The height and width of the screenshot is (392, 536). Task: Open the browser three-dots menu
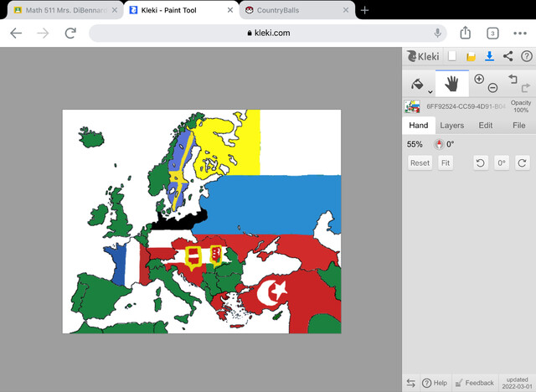coord(520,34)
